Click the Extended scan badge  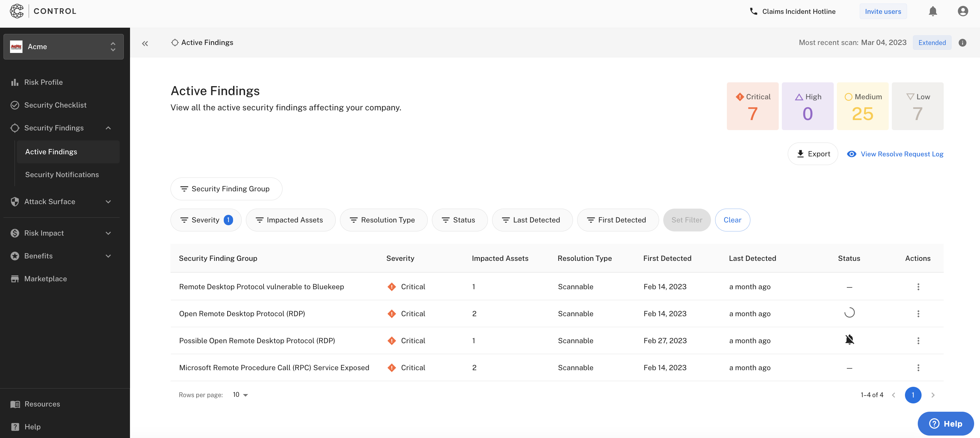[932, 43]
